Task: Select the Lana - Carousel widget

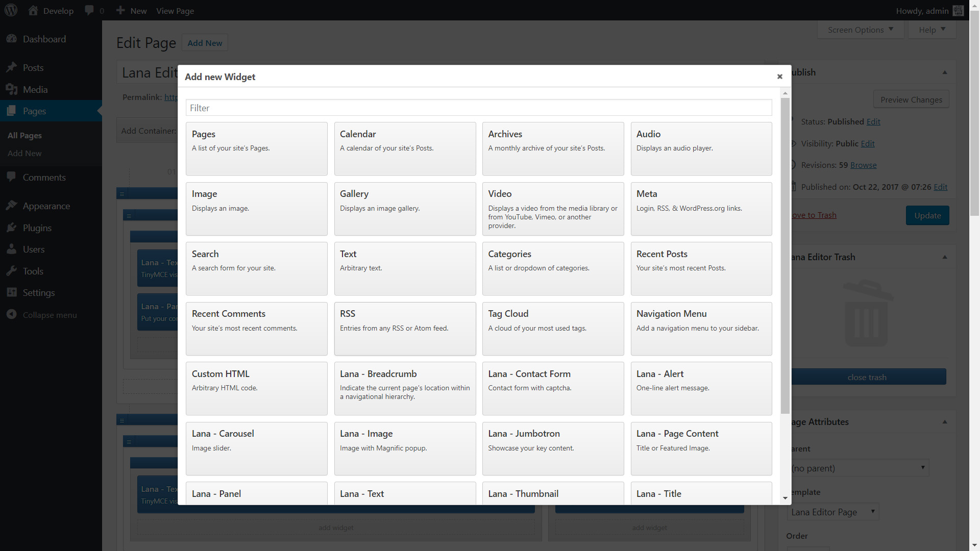Action: pos(256,448)
